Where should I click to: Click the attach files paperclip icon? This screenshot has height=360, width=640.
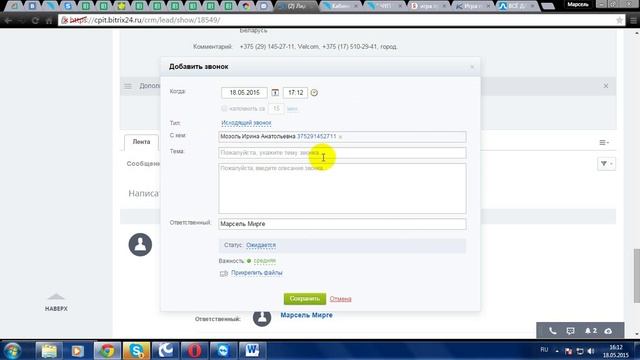(x=224, y=273)
